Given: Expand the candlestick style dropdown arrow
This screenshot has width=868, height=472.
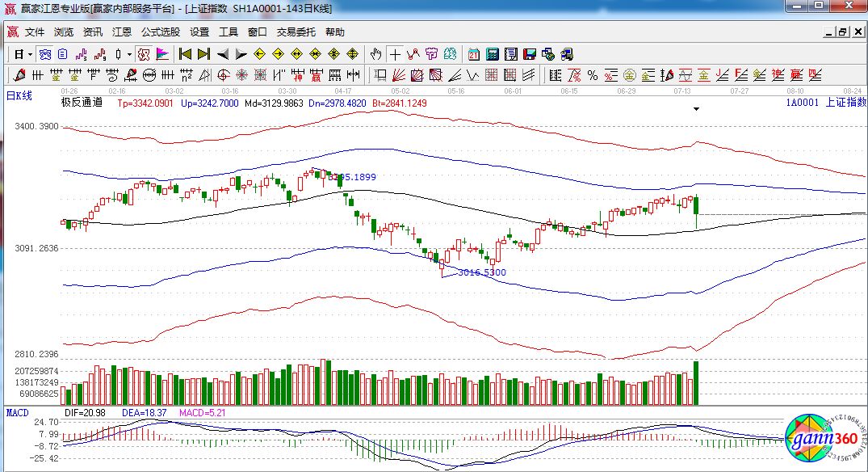Looking at the screenshot, I should [x=130, y=54].
